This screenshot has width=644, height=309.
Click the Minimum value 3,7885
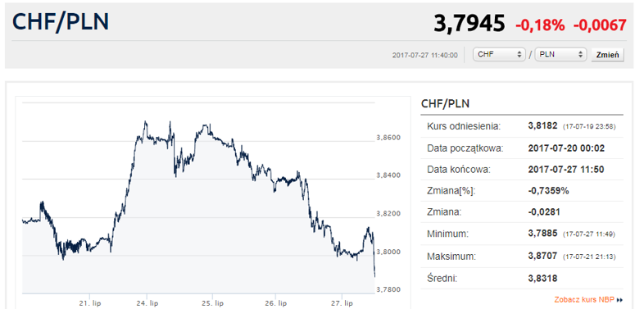point(542,234)
